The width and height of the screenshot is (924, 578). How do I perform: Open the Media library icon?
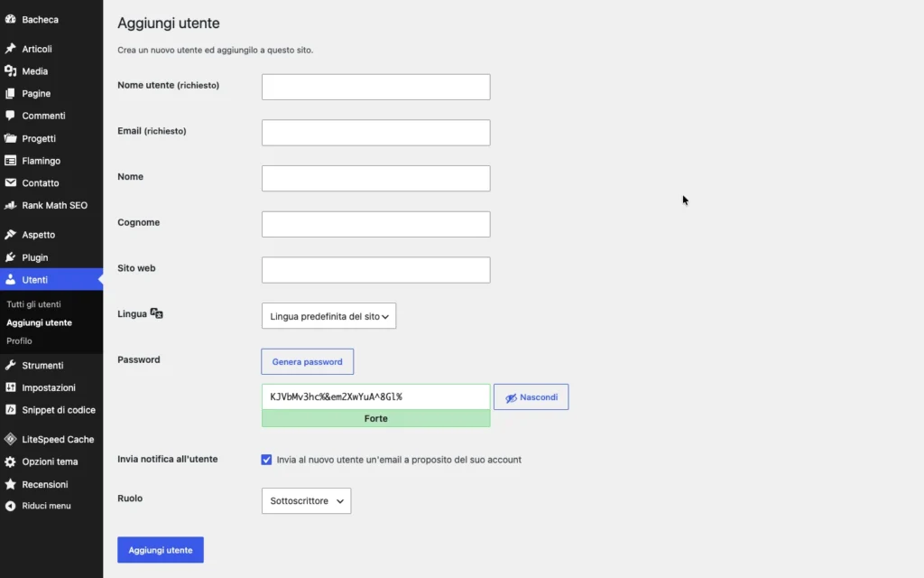(x=10, y=71)
